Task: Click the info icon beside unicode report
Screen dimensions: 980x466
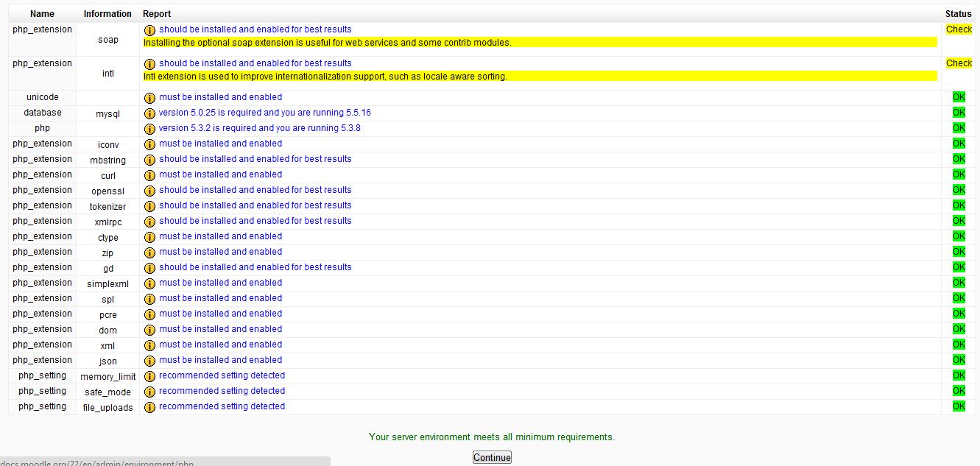Action: click(150, 98)
